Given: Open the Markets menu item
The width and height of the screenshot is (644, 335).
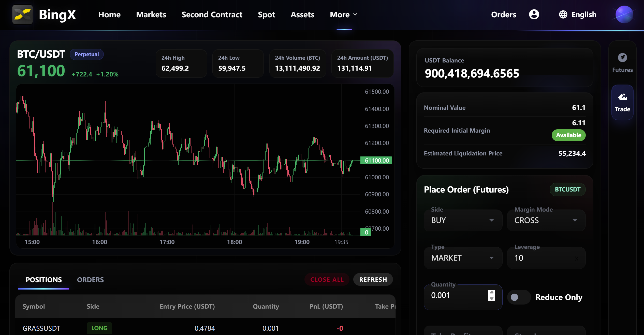Looking at the screenshot, I should click(151, 14).
